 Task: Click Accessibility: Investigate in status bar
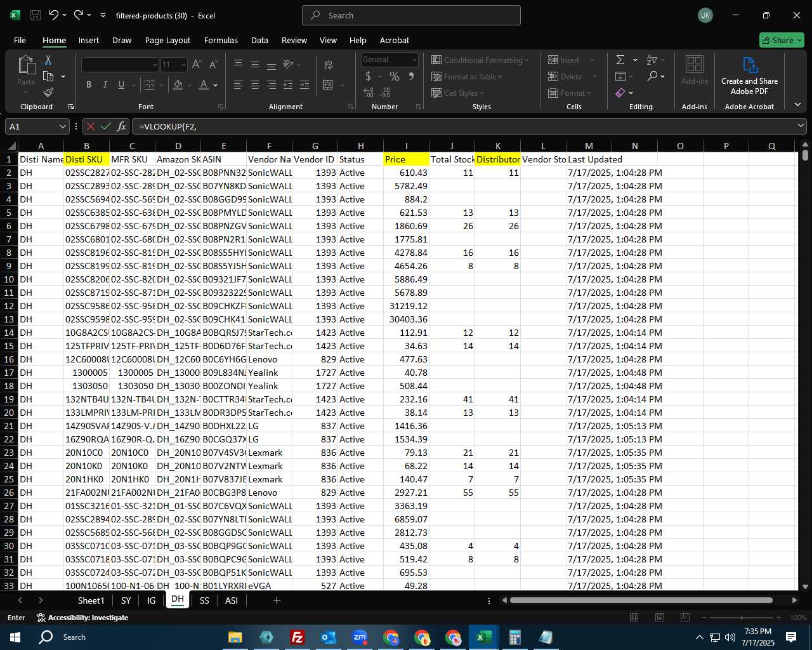[x=82, y=618]
